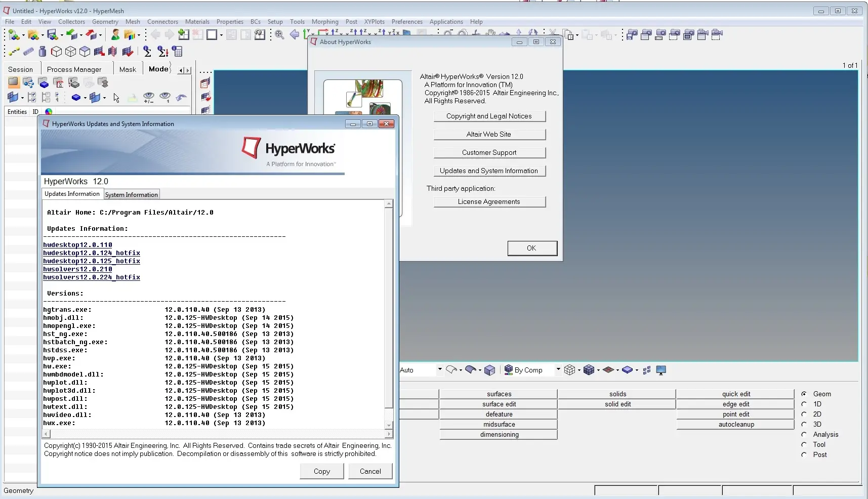868x499 pixels.
Task: Open the By Comp color mode dropdown
Action: tap(558, 370)
